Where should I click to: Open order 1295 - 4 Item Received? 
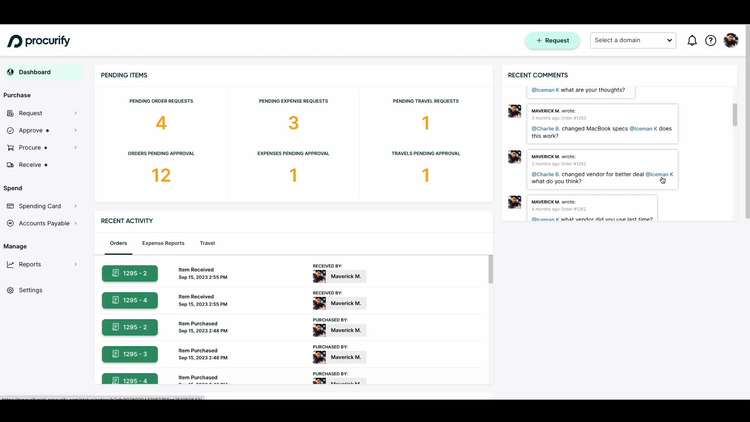click(130, 300)
